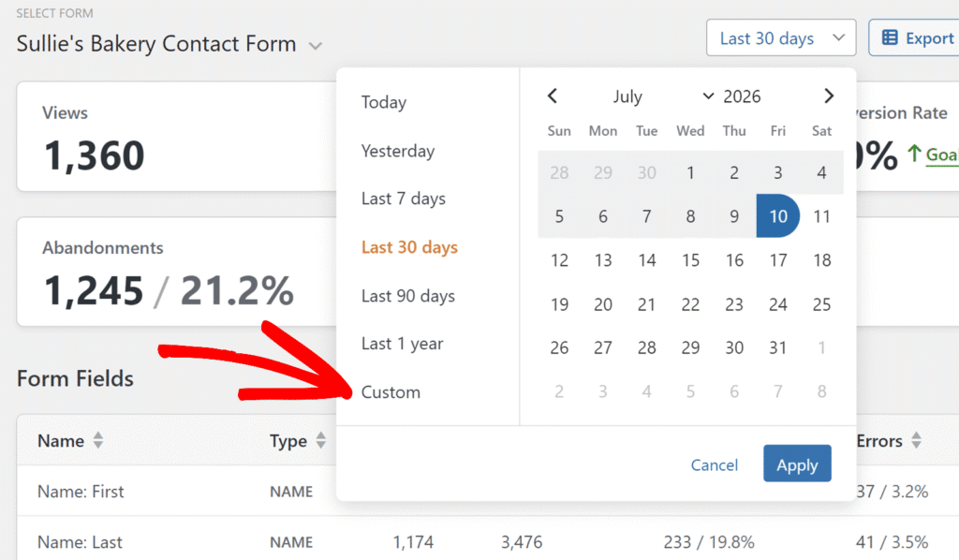Screen dimensions: 959x560
Task: Click the Wed weekday header
Action: click(x=690, y=131)
